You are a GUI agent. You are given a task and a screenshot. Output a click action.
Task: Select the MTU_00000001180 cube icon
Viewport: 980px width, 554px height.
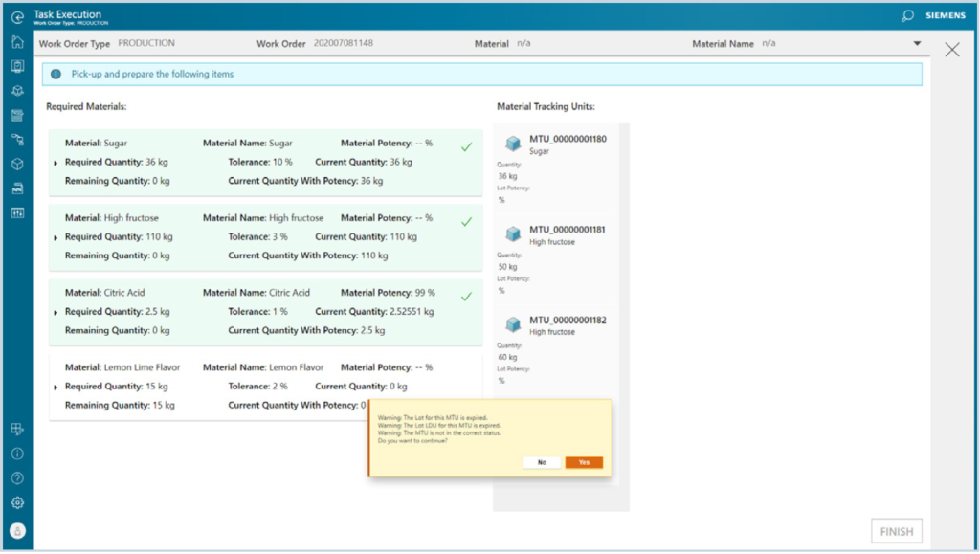(x=513, y=144)
